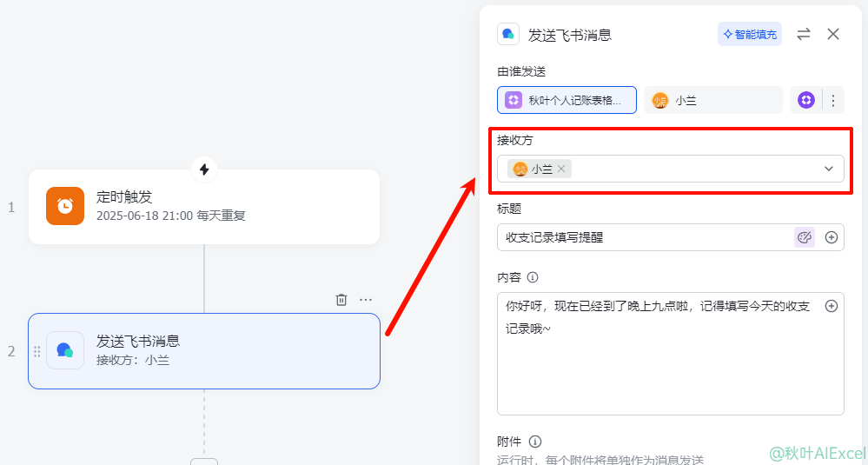This screenshot has height=465, width=868.
Task: Click the chat icon in panel header
Action: pos(508,34)
